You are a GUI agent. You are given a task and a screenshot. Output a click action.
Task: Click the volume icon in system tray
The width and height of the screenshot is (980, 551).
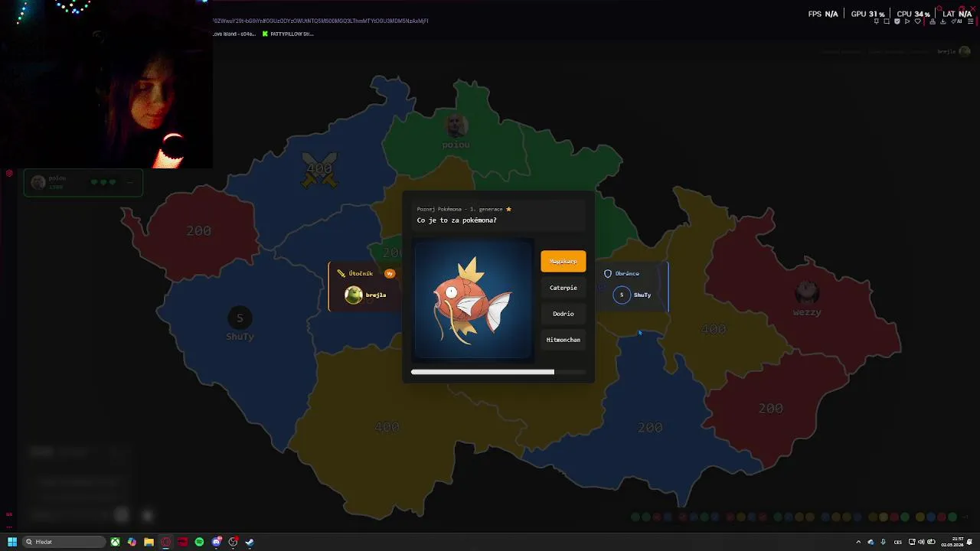[x=921, y=542]
